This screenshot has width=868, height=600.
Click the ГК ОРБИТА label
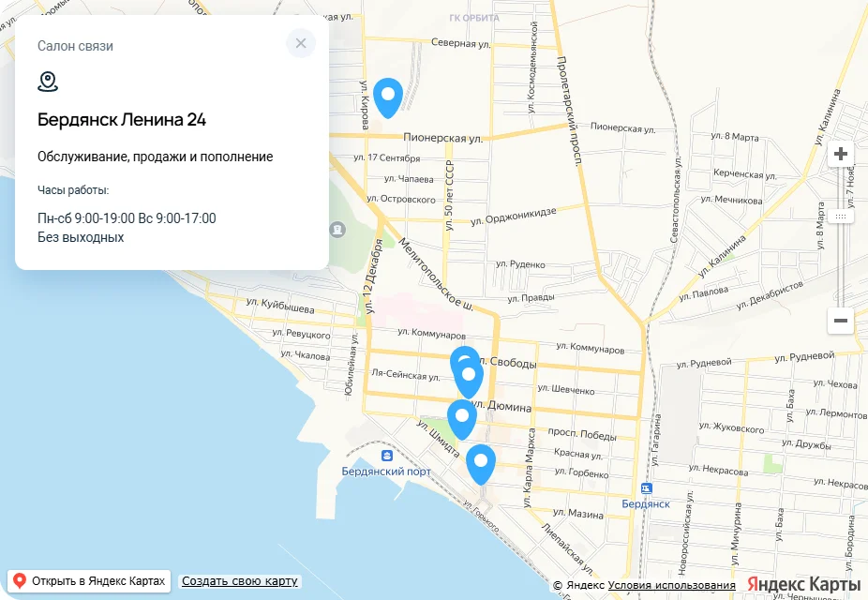(474, 18)
